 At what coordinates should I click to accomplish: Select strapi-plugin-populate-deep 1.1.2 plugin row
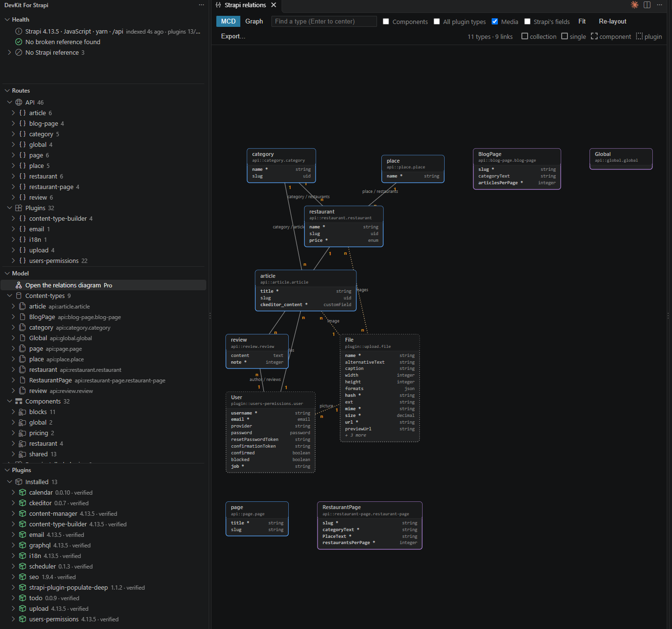click(104, 587)
